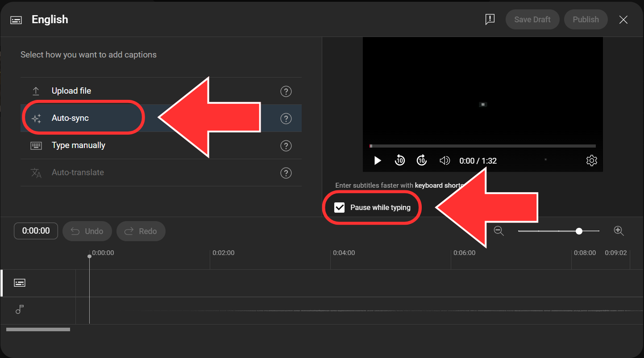Viewport: 644px width, 358px height.
Task: Click the timestamp input field
Action: (x=36, y=231)
